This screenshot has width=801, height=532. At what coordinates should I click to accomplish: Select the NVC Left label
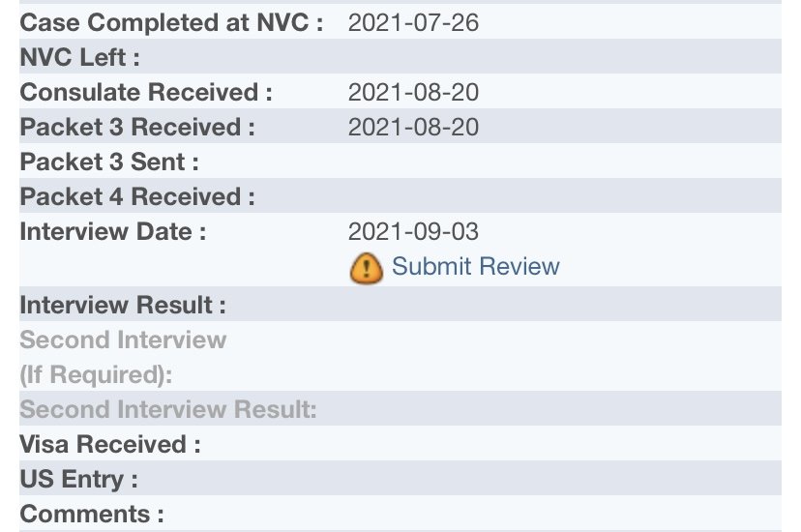point(79,57)
